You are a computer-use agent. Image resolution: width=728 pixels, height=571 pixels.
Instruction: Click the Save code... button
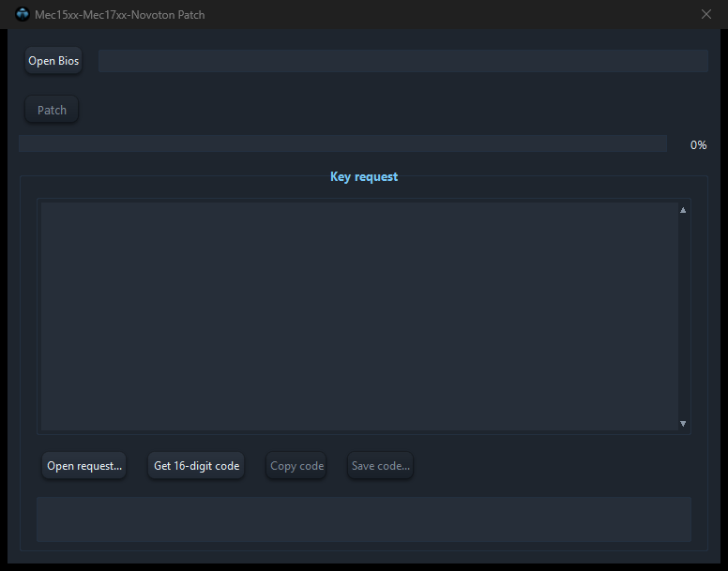coord(380,466)
